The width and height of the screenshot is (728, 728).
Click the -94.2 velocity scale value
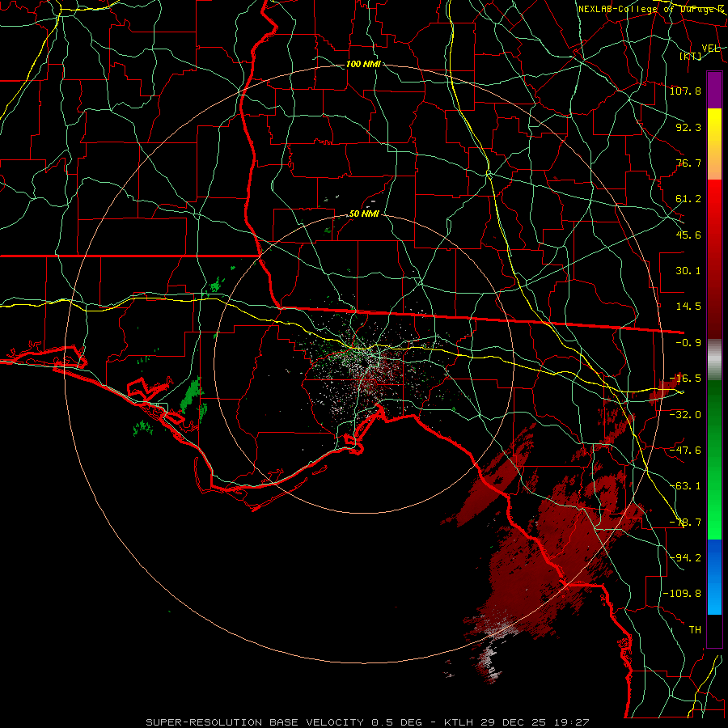pos(685,558)
